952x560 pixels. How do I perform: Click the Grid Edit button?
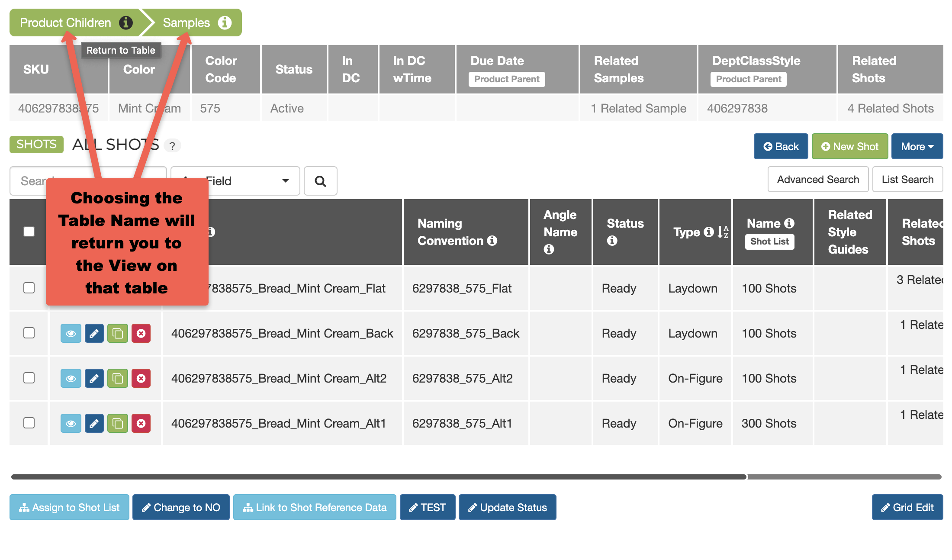click(x=907, y=507)
